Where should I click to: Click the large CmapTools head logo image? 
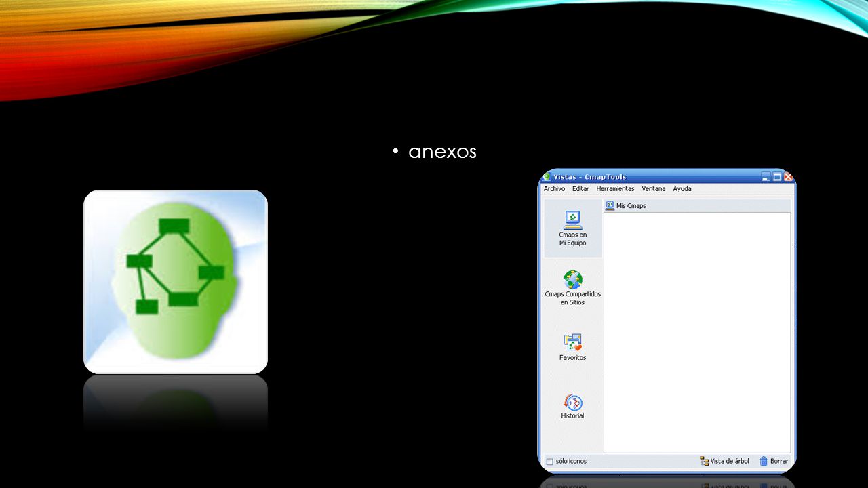(176, 282)
